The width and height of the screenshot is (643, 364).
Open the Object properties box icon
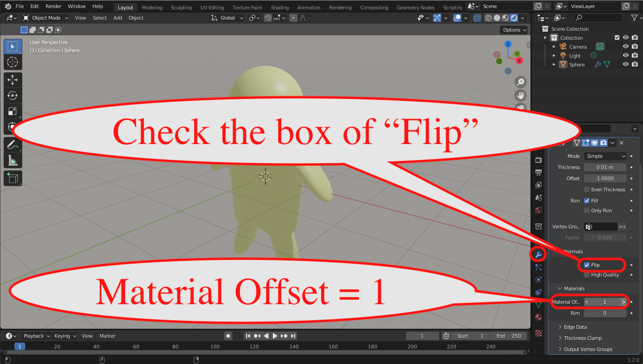539,227
